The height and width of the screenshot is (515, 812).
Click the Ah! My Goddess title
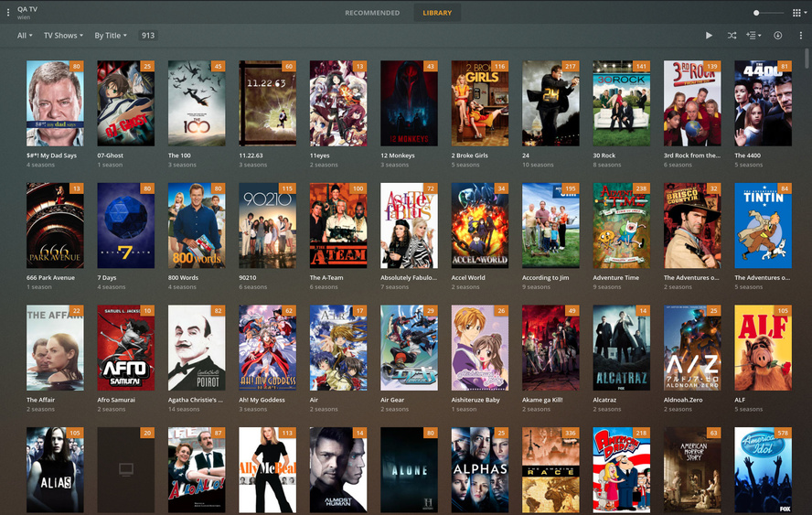(x=262, y=400)
